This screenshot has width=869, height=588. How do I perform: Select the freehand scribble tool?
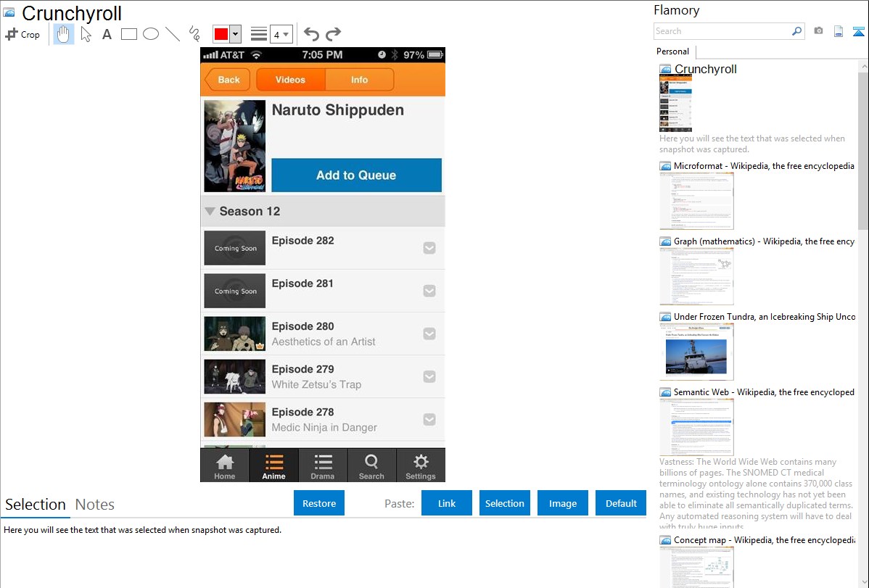pos(194,34)
